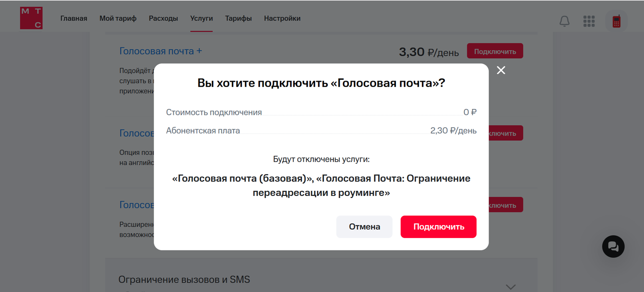Go to the Главная tab
The width and height of the screenshot is (644, 292).
pos(74,18)
